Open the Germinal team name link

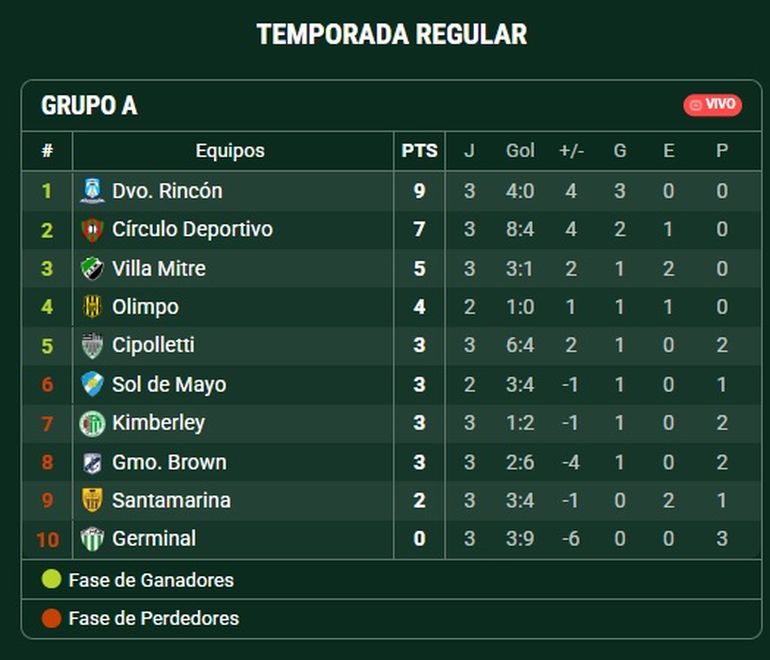coord(154,539)
